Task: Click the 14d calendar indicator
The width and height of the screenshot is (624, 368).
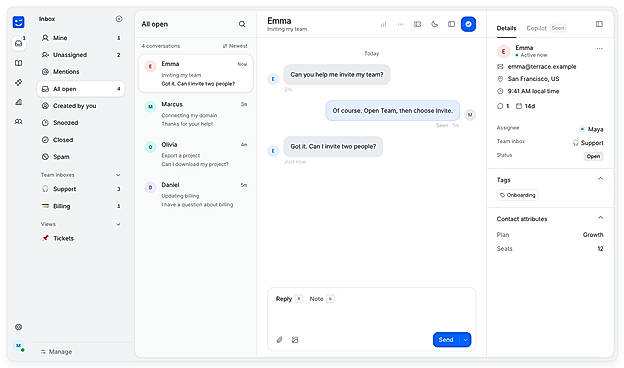Action: [x=525, y=106]
